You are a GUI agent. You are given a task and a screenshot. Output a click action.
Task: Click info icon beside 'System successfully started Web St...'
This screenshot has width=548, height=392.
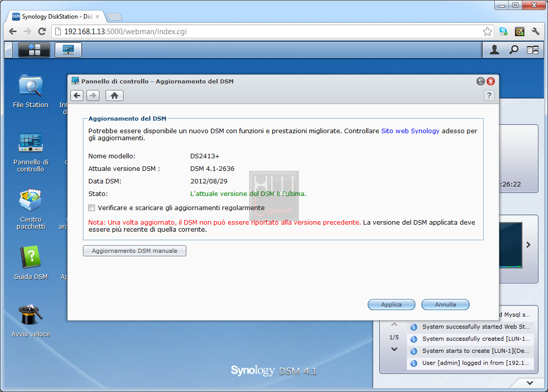click(414, 327)
